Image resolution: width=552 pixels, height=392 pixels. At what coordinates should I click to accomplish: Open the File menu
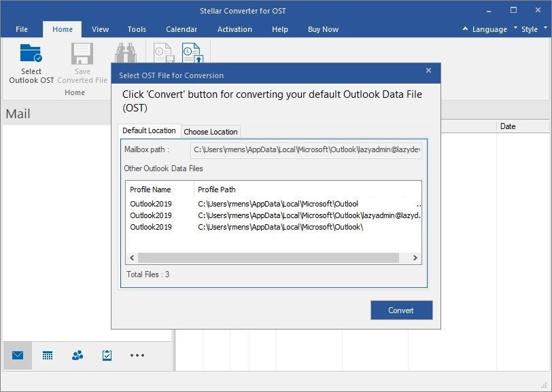(x=22, y=29)
